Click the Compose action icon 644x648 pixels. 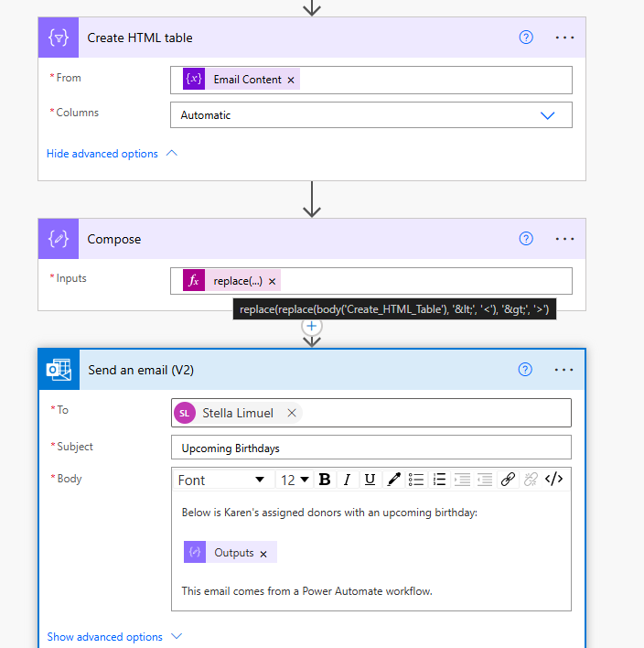[x=59, y=239]
